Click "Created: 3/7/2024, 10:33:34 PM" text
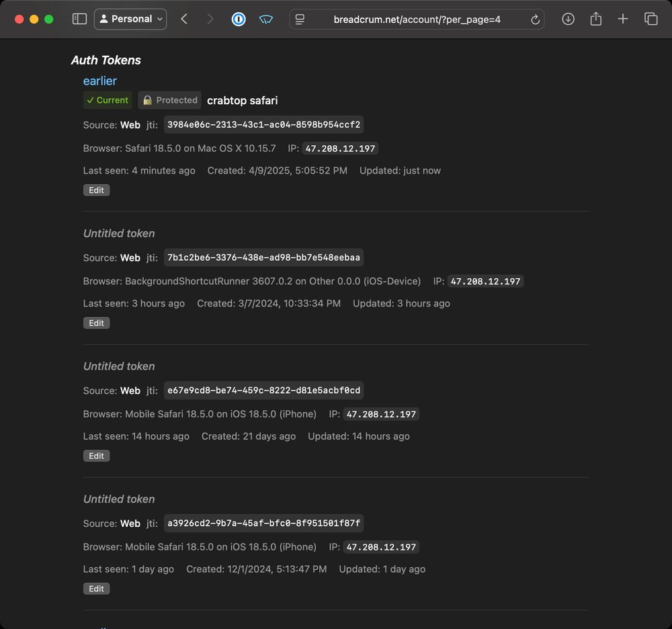Viewport: 672px width, 629px height. coord(269,303)
